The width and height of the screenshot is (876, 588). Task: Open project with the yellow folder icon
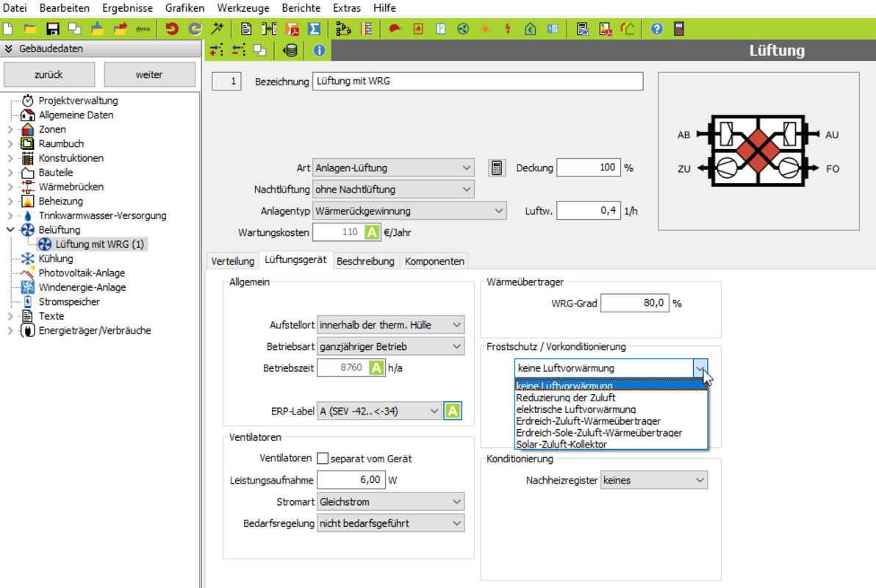pyautogui.click(x=29, y=29)
